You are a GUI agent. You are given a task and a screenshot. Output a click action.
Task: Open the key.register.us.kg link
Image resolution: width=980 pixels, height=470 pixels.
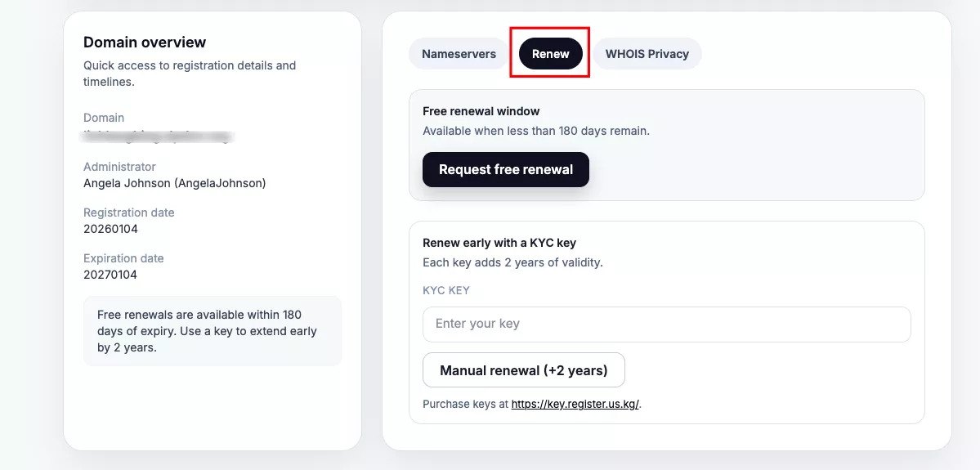(x=575, y=404)
